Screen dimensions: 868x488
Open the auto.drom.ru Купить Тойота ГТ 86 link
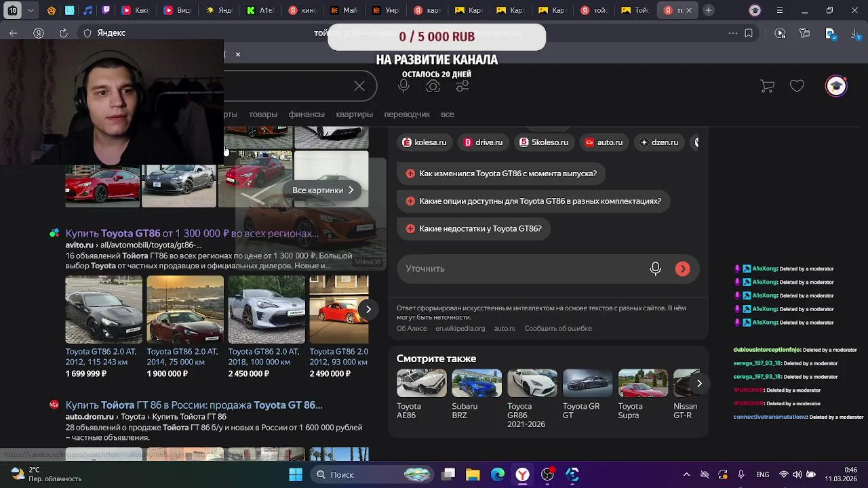tap(194, 405)
